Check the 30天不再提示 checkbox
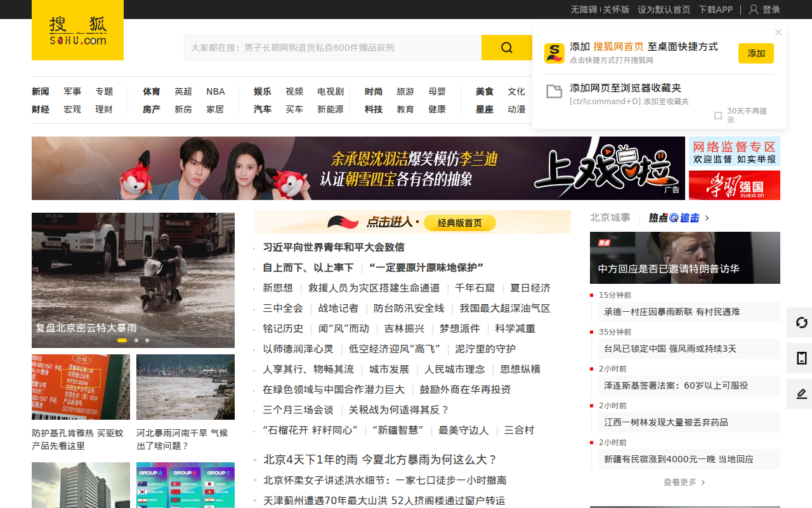Screen dimensions: 812x508 pyautogui.click(x=718, y=116)
